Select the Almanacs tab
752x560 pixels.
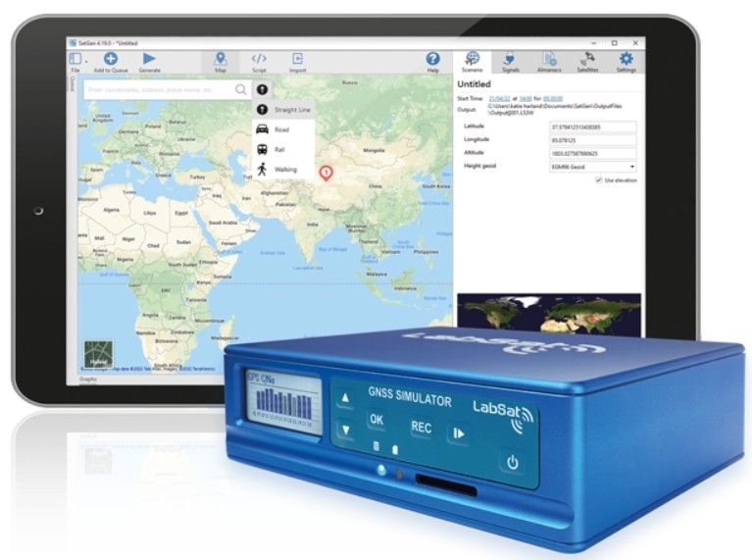549,63
